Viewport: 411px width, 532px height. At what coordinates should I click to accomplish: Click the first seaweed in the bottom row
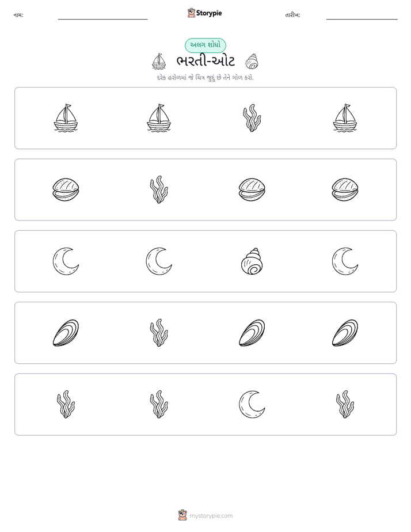pyautogui.click(x=66, y=404)
